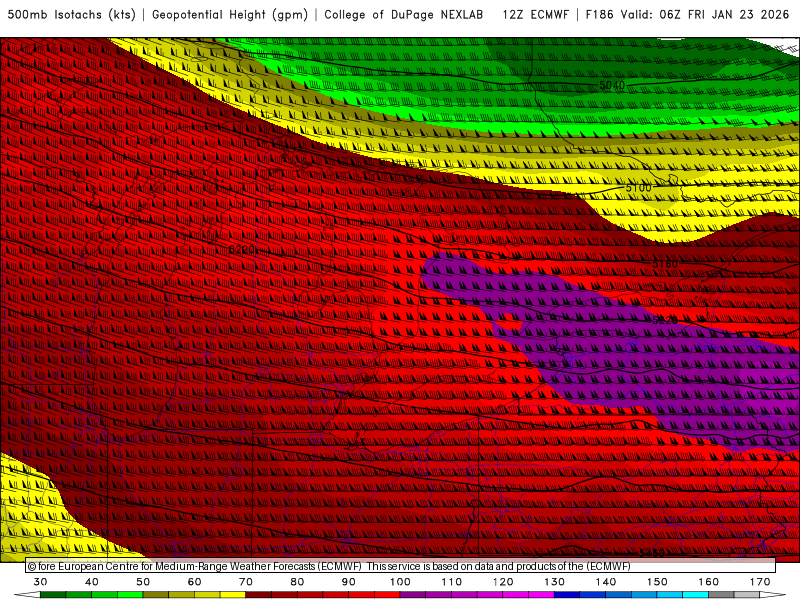Screen dimensions: 800x600
Task: Click the 110 value on the legend
Action: pyautogui.click(x=452, y=582)
